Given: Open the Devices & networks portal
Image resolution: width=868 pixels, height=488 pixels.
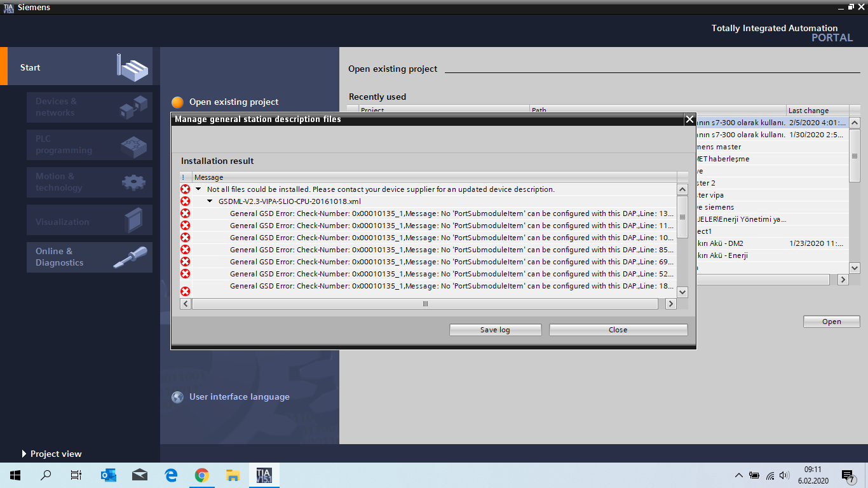Looking at the screenshot, I should click(x=90, y=107).
